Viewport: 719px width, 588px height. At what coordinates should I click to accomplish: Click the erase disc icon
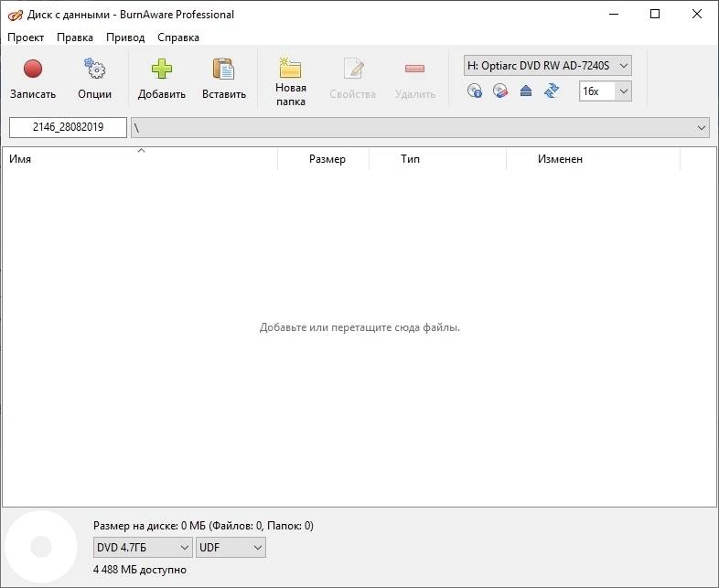click(x=500, y=91)
